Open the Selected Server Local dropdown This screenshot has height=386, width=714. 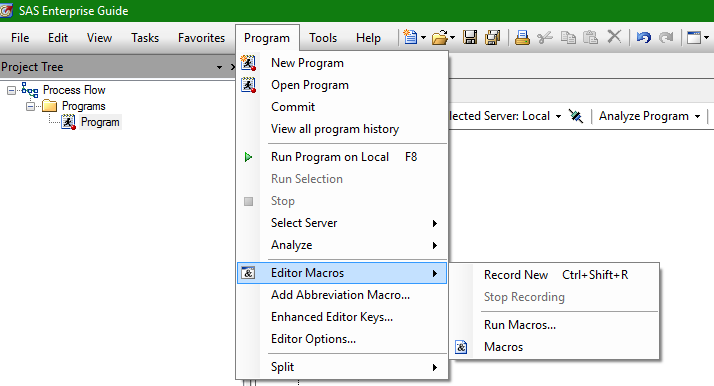coord(505,116)
